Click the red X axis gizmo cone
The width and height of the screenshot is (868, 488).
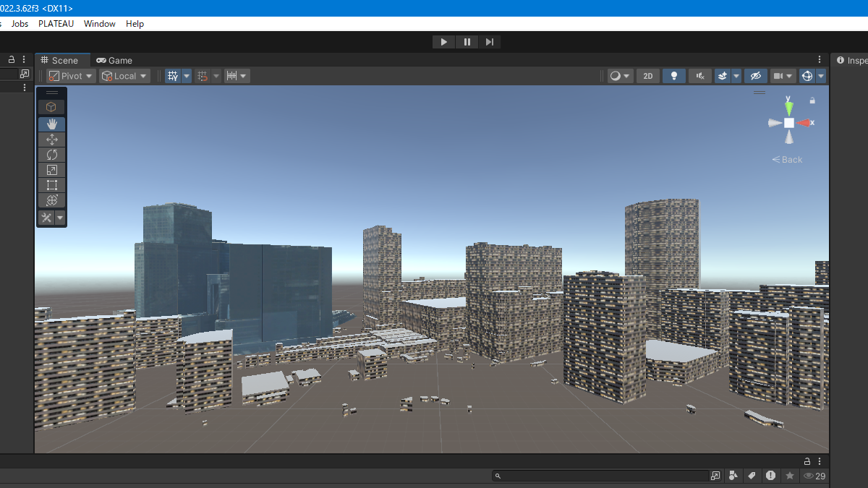pyautogui.click(x=804, y=123)
